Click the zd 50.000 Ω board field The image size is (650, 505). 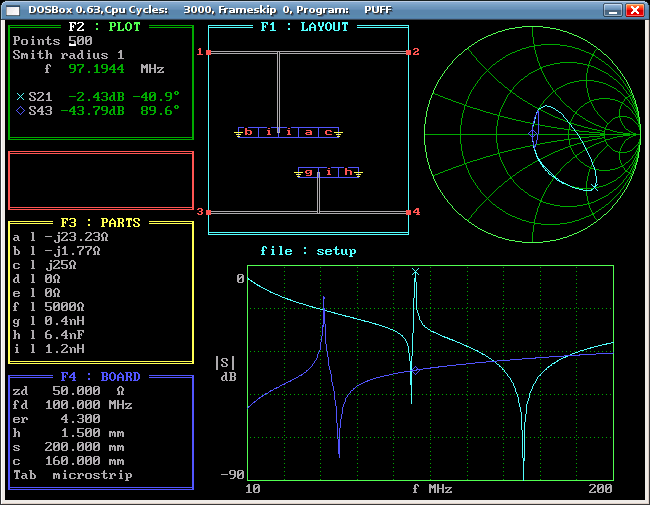click(68, 391)
